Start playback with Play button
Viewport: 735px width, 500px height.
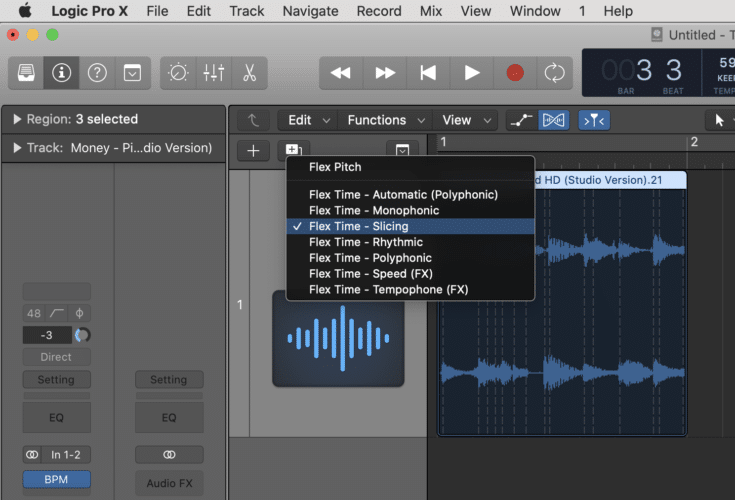(x=472, y=73)
